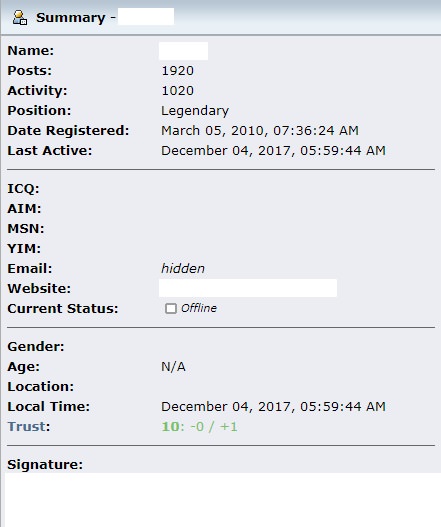The width and height of the screenshot is (441, 527).
Task: Click the redacted website link field
Action: pyautogui.click(x=248, y=288)
